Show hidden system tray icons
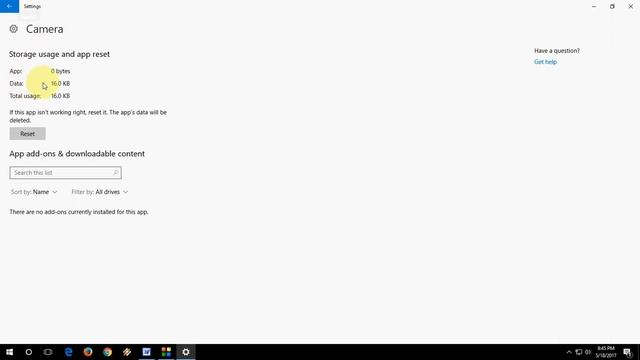The width and height of the screenshot is (640, 360). pyautogui.click(x=569, y=352)
